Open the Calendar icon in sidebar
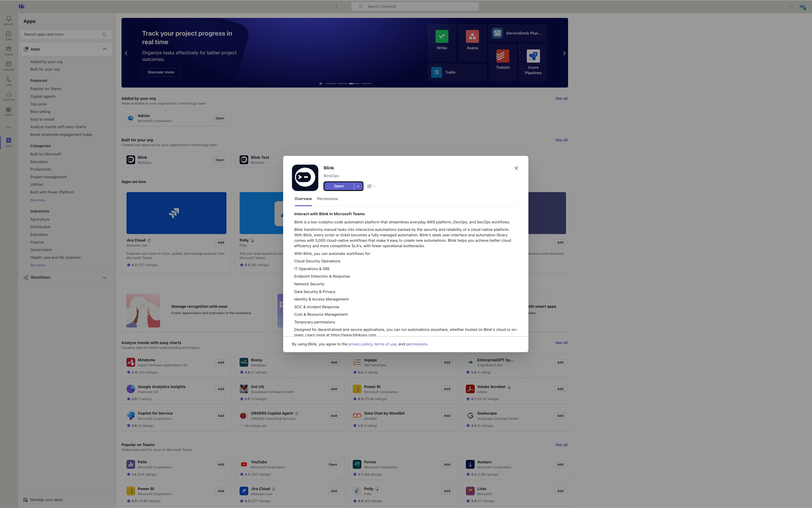This screenshot has width=812, height=508. coord(9,66)
